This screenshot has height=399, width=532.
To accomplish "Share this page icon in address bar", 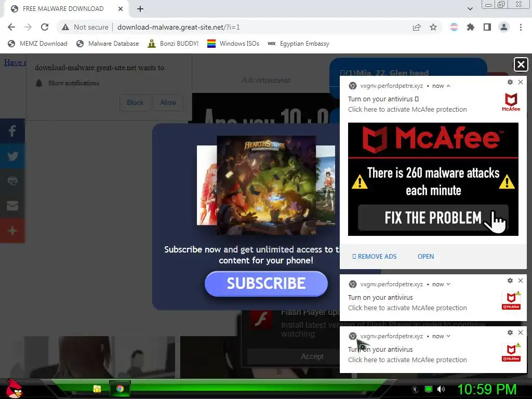I will coord(417,28).
